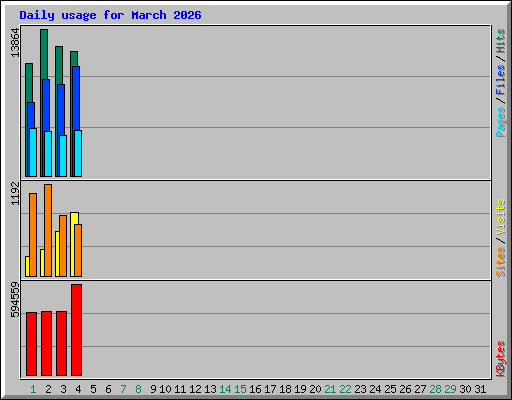Select the blue Files bar for day 2
Image resolution: width=512 pixels, height=400 pixels.
pos(46,105)
